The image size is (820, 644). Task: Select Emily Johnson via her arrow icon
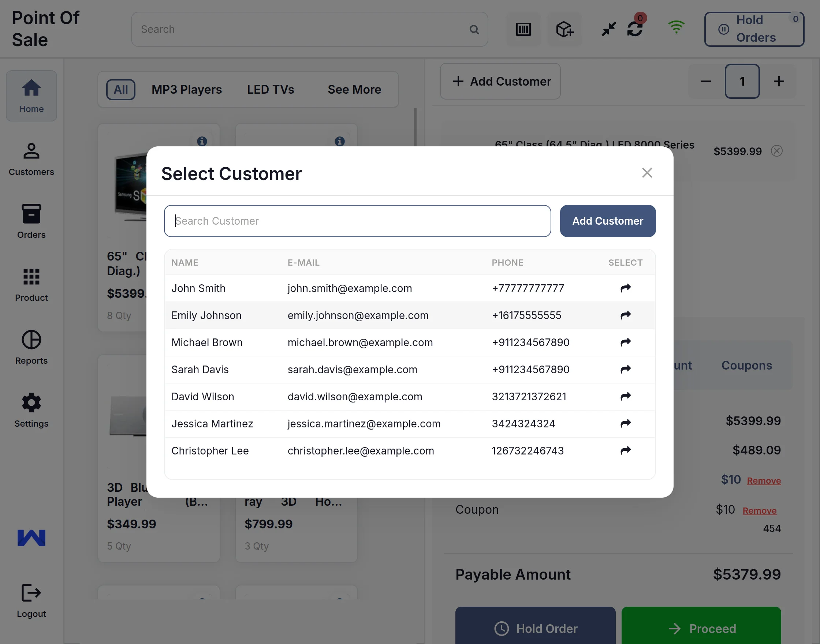point(625,315)
